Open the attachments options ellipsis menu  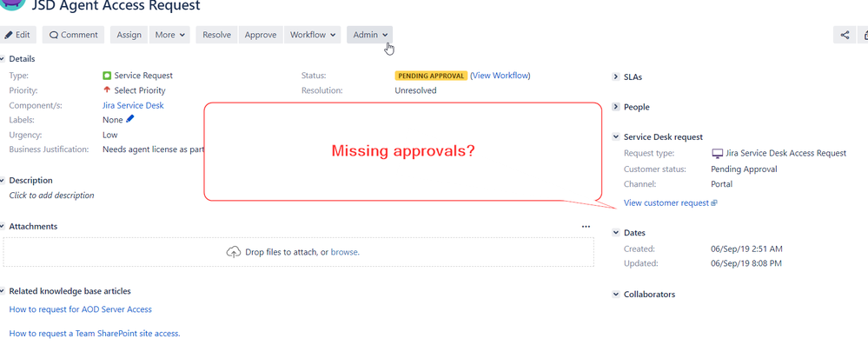point(586,227)
